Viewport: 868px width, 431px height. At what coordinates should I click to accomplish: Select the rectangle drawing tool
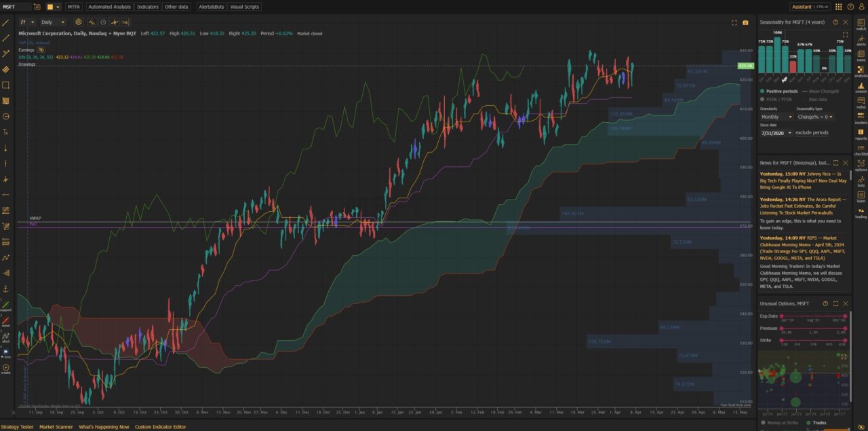(x=7, y=85)
